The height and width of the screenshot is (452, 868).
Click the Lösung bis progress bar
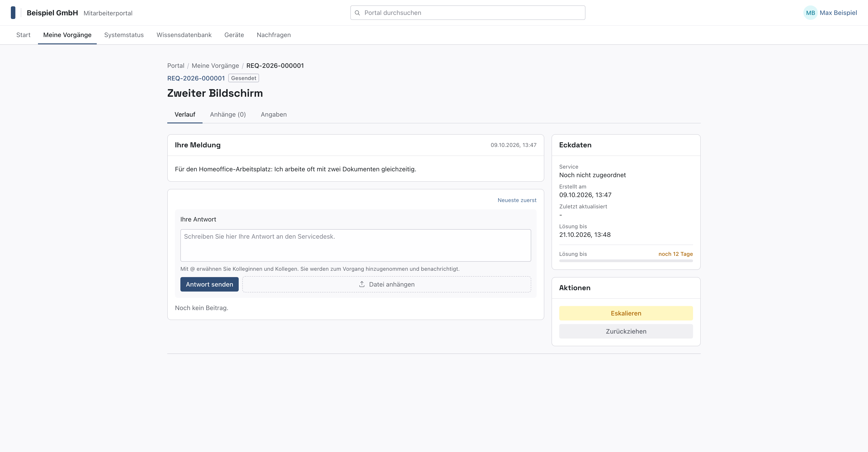click(x=626, y=261)
